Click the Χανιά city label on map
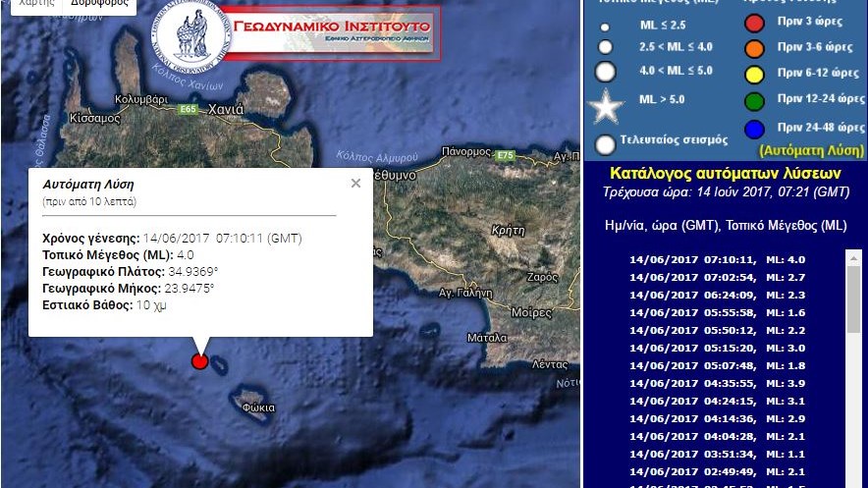The image size is (868, 488). pos(226,110)
